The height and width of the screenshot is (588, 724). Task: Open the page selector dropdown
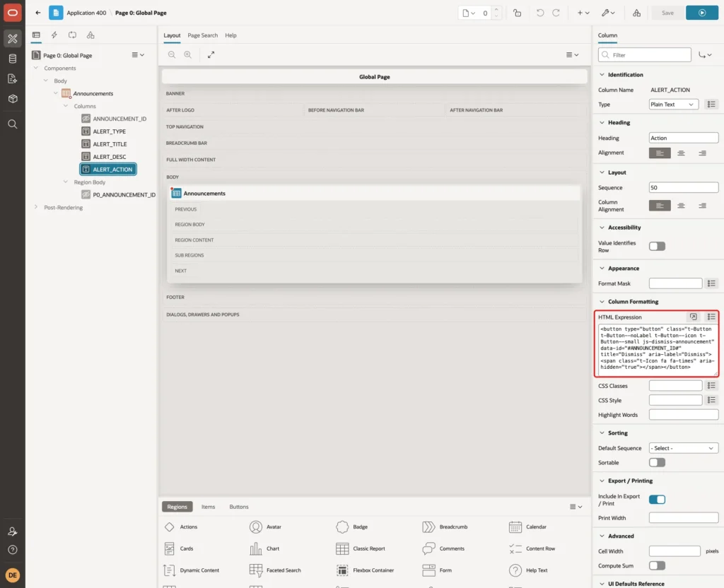tap(469, 13)
